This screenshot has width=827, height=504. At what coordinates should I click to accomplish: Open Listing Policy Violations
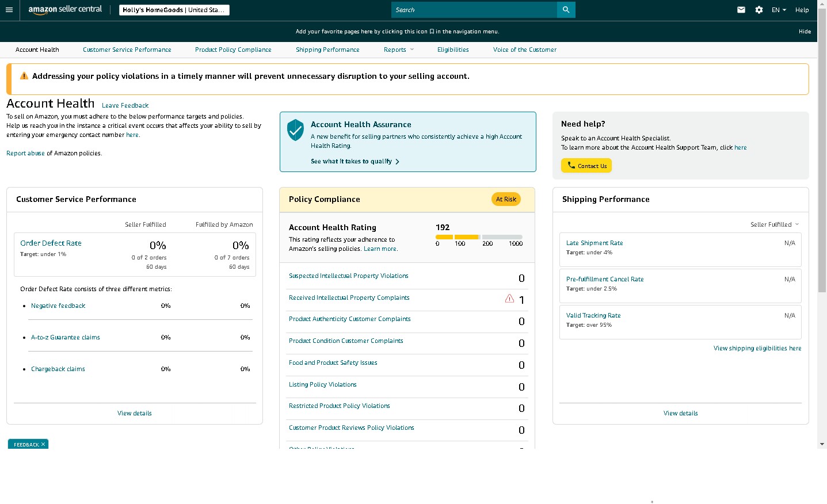pyautogui.click(x=323, y=385)
